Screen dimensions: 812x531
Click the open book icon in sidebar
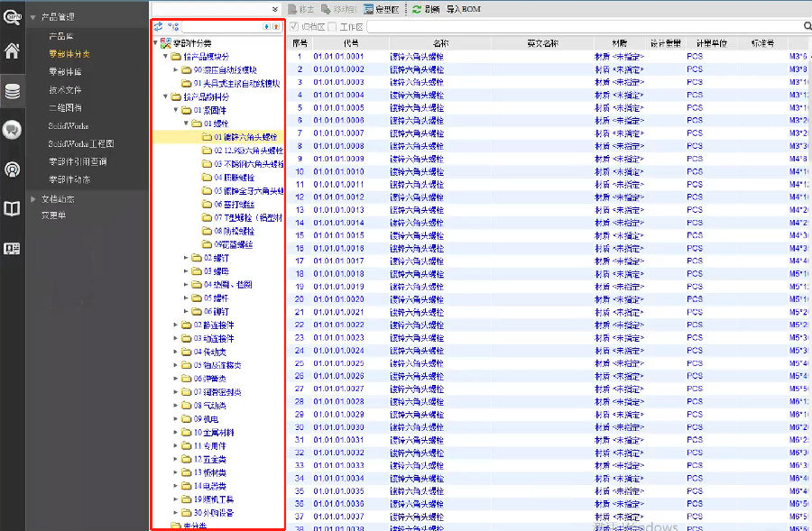click(x=12, y=209)
